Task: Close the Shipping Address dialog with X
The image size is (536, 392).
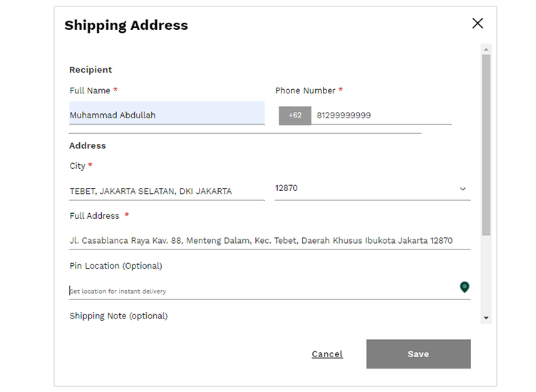Action: (478, 24)
